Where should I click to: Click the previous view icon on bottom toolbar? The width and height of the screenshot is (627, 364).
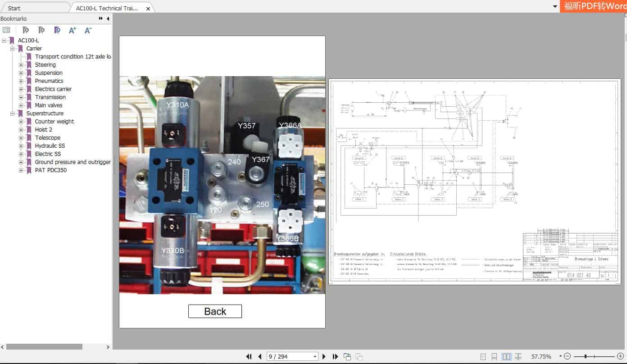click(x=347, y=356)
